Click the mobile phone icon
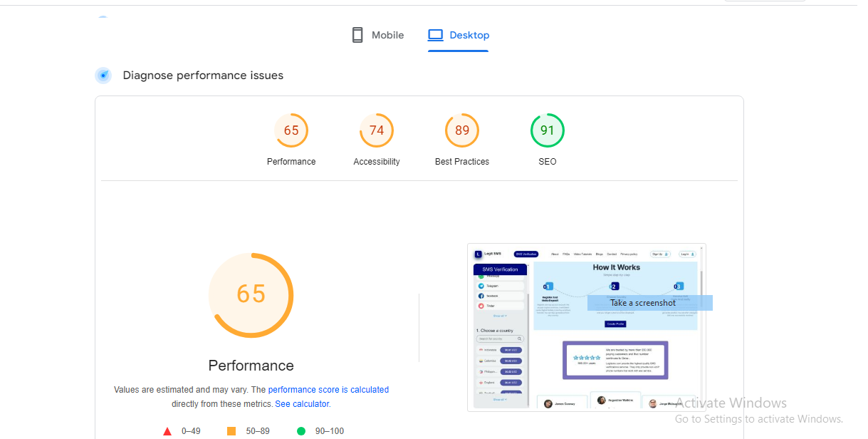Screen dimensions: 868x439 click(x=357, y=35)
